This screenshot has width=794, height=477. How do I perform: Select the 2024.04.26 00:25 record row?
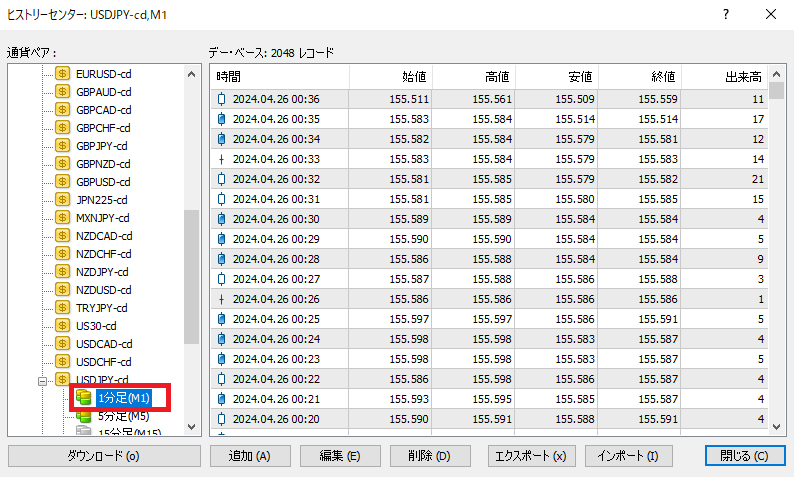(489, 319)
